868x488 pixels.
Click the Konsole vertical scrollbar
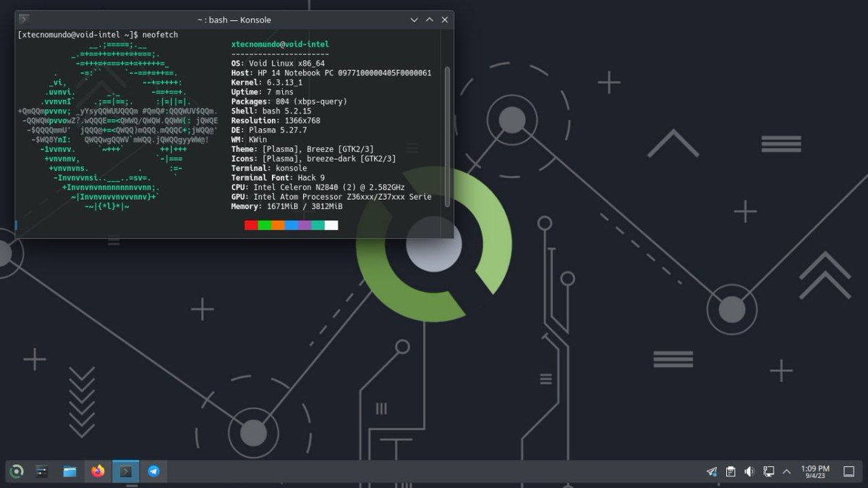click(x=447, y=135)
